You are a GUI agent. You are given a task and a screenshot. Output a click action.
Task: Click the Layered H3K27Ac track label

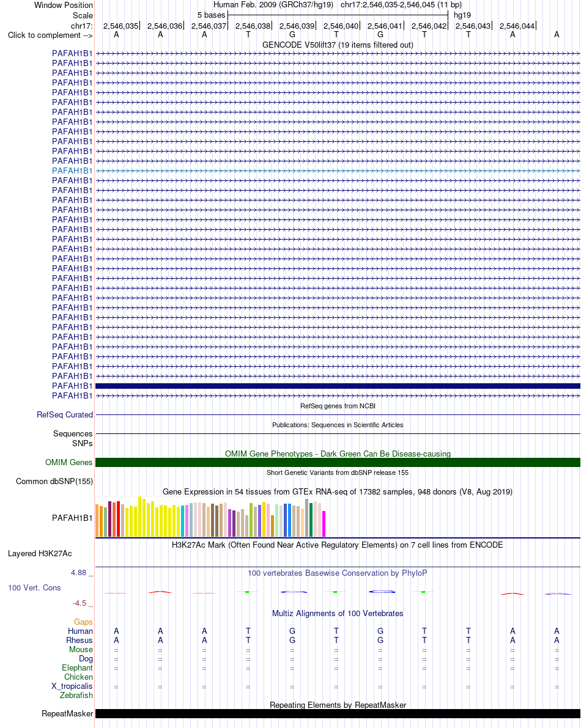pos(40,553)
